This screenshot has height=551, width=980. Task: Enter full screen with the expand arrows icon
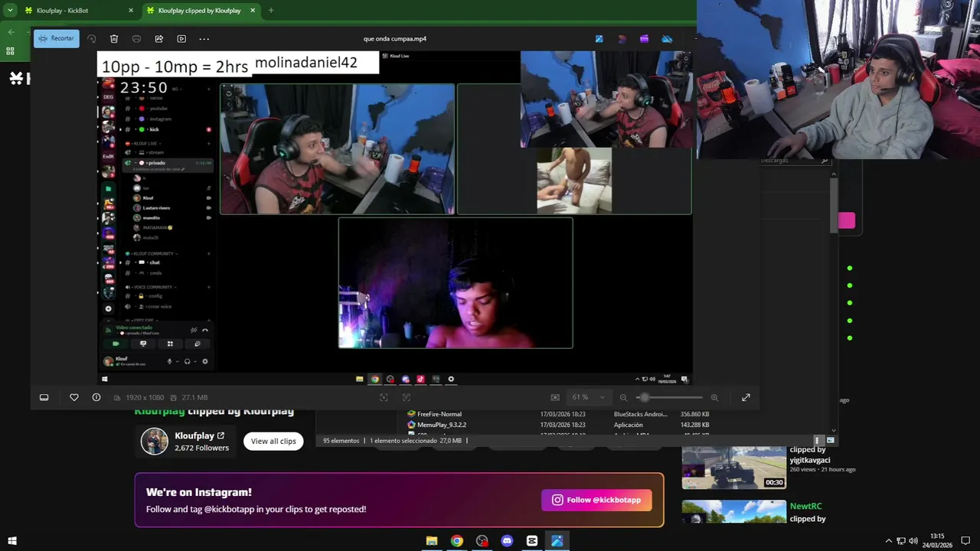[746, 397]
